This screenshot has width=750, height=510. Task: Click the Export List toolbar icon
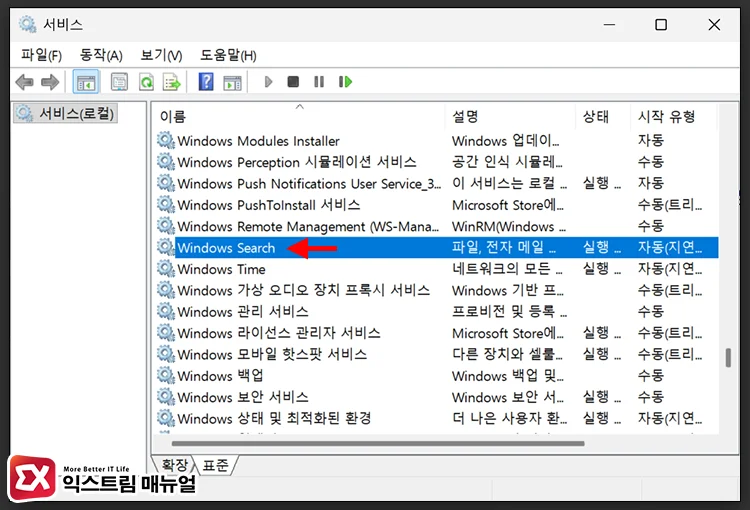[172, 82]
